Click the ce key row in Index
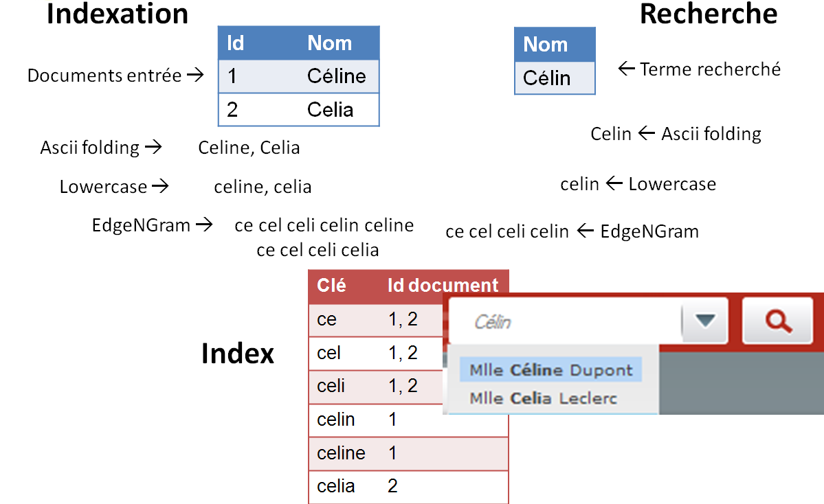Image resolution: width=824 pixels, height=504 pixels. click(377, 320)
